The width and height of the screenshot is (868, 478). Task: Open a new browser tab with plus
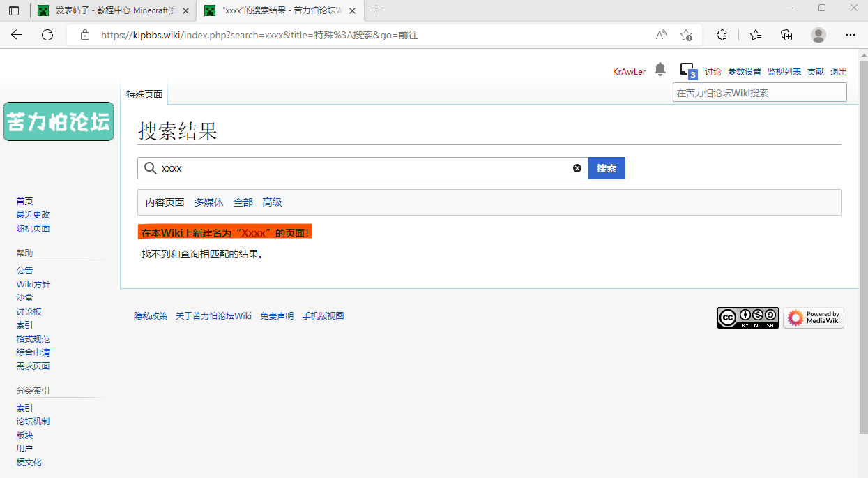pyautogui.click(x=376, y=10)
